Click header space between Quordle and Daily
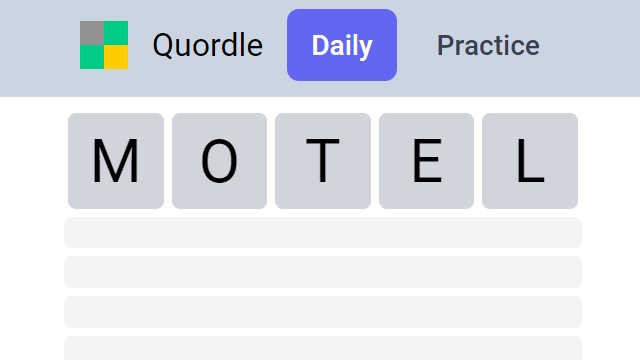This screenshot has width=640, height=360. click(x=275, y=45)
